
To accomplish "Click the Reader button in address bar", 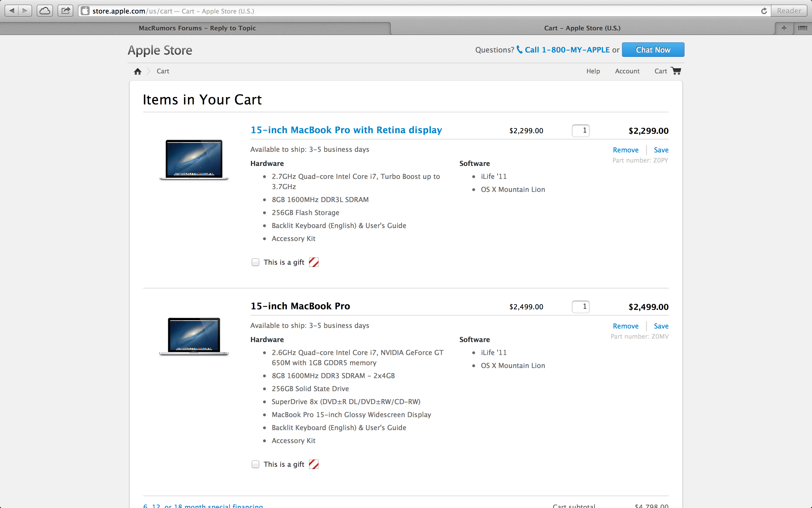I will 789,11.
